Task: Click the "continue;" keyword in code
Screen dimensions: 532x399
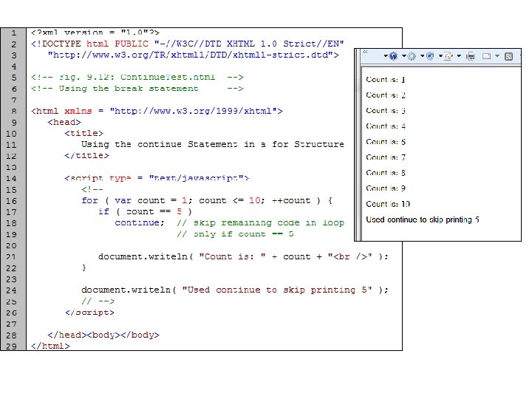Action: [140, 223]
